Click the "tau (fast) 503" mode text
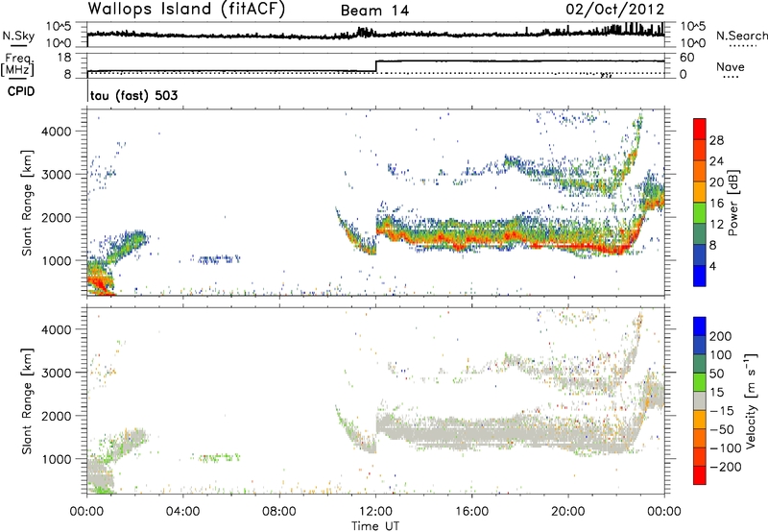The image size is (768, 532). pyautogui.click(x=133, y=95)
